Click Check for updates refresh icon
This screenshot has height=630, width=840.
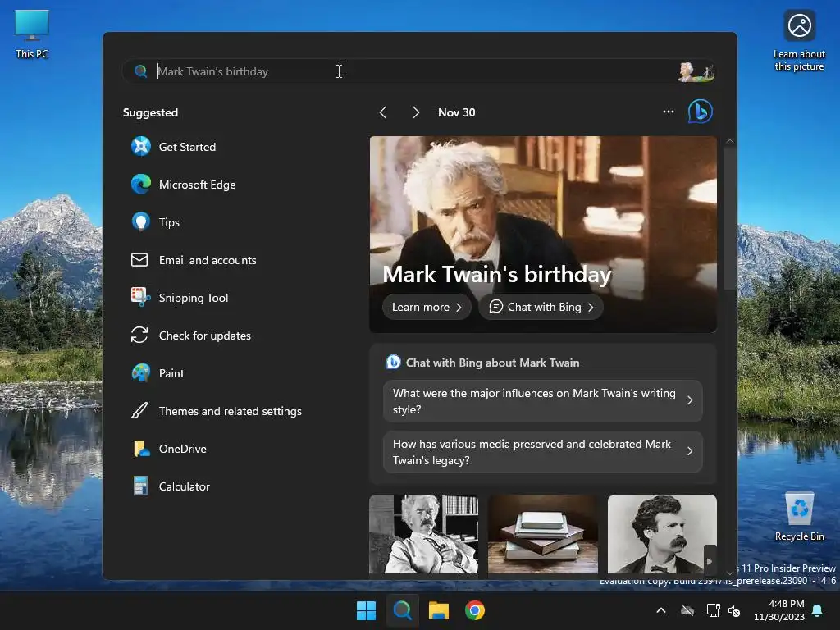(139, 336)
